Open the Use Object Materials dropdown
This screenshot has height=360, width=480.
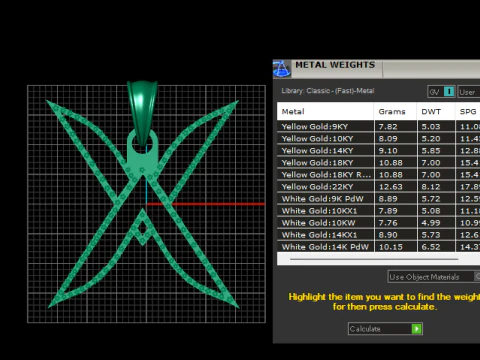(x=434, y=277)
